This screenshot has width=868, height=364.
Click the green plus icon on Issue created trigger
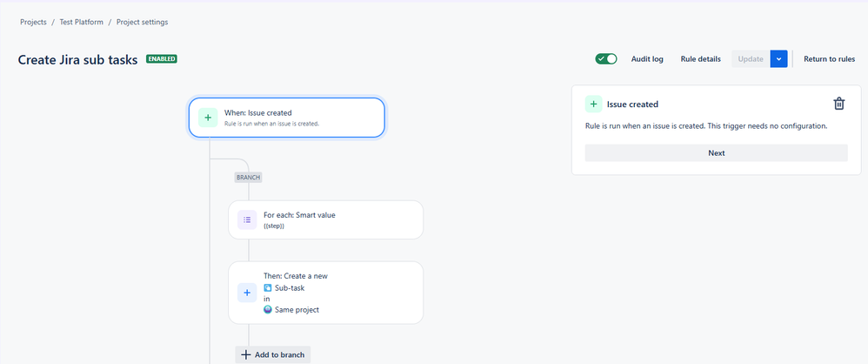(208, 118)
